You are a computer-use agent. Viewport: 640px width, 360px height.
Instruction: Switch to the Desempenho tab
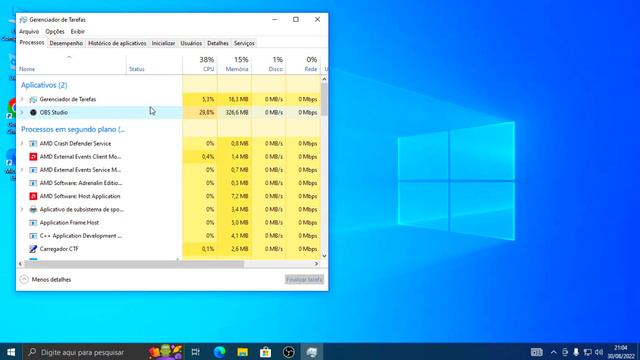coord(66,43)
